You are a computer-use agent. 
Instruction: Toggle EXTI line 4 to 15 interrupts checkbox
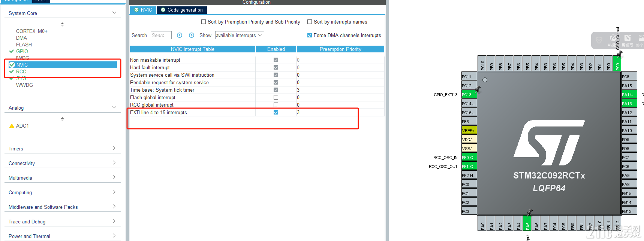click(x=276, y=112)
